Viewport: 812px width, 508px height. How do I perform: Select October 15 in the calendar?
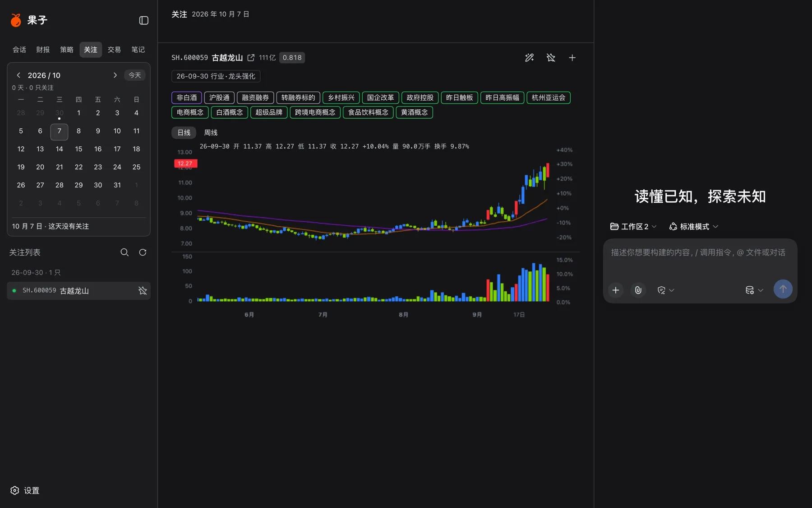(78, 149)
